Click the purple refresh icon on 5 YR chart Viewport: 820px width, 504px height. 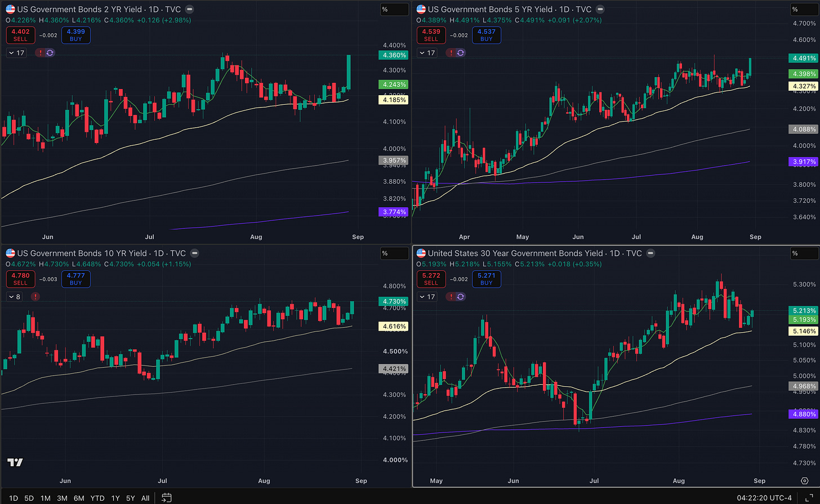click(461, 53)
